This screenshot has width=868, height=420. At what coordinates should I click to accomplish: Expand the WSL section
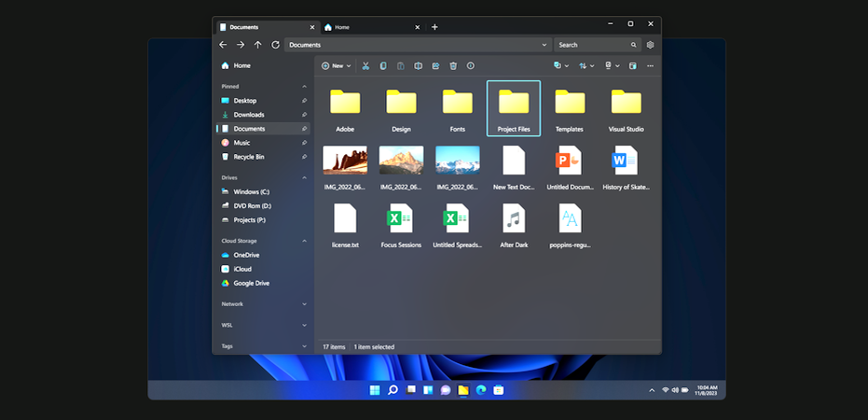[304, 325]
